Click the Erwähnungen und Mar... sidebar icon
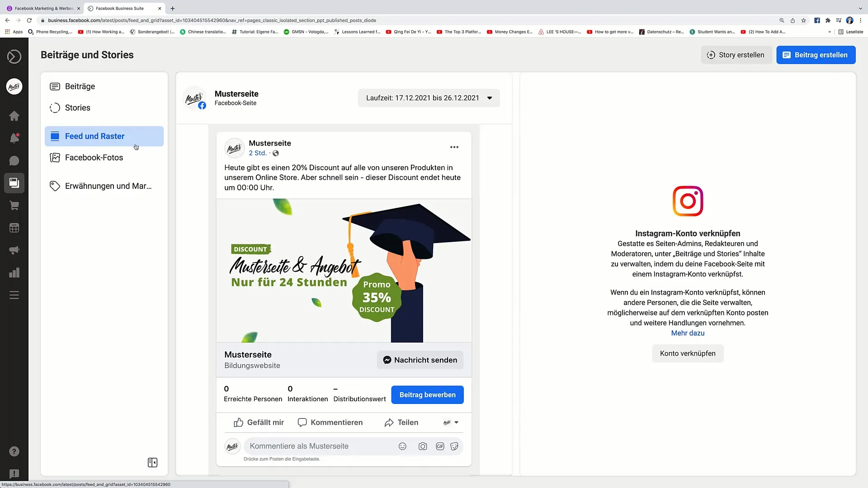Image resolution: width=868 pixels, height=488 pixels. click(56, 186)
